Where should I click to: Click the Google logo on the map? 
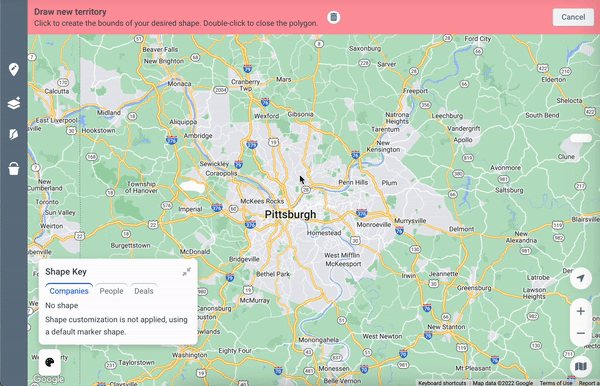tap(48, 379)
